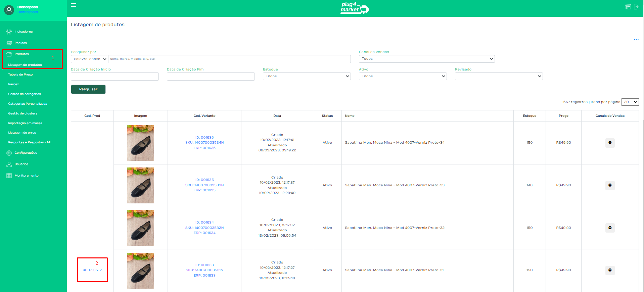
Task: Open Tabela de Preço submenu
Action: pos(20,75)
